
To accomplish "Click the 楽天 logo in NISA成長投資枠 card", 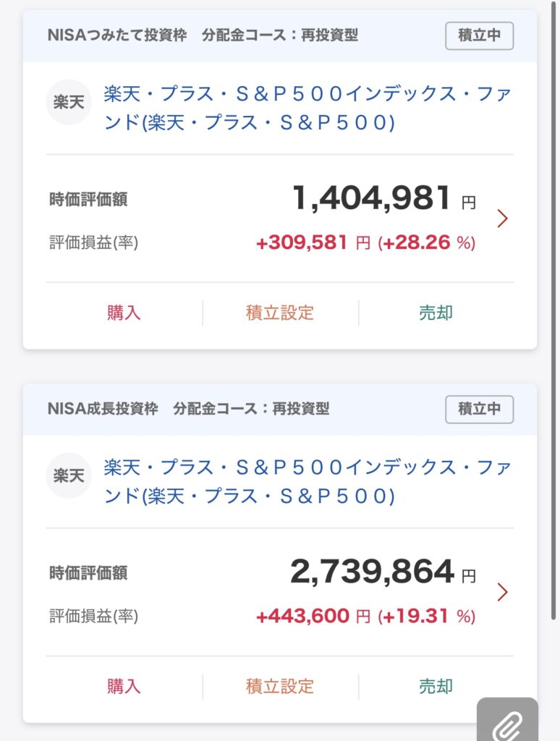I will (x=69, y=475).
